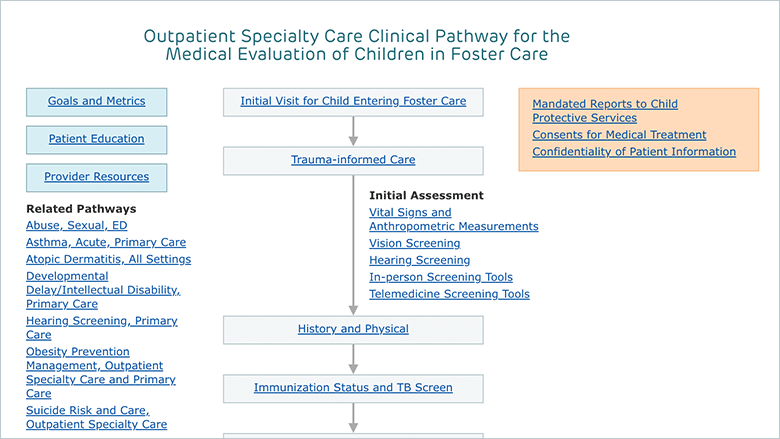
Task: Go to the Trauma-informed Care step
Action: (x=353, y=160)
